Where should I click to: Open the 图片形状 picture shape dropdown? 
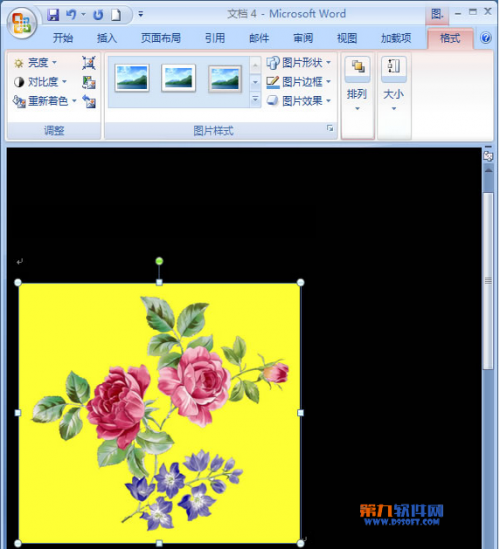coord(298,63)
